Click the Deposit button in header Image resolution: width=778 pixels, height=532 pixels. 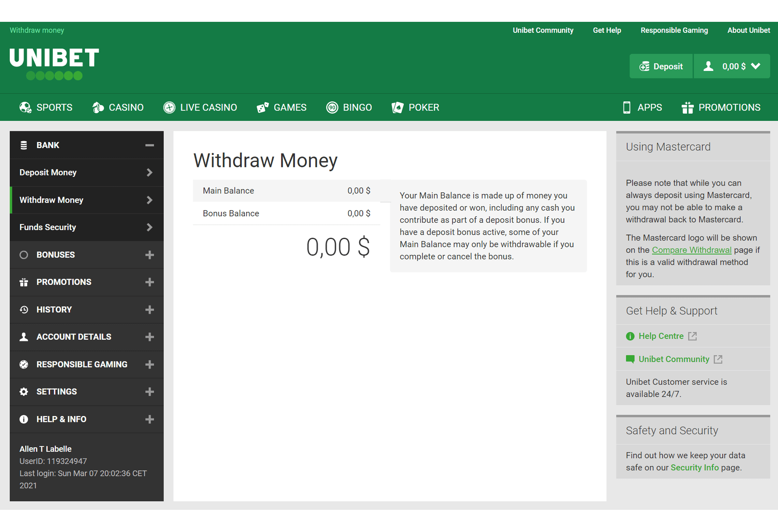click(661, 66)
